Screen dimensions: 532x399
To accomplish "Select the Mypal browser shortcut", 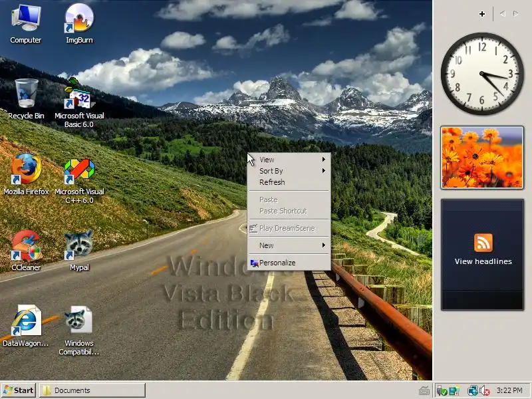I will [x=79, y=251].
